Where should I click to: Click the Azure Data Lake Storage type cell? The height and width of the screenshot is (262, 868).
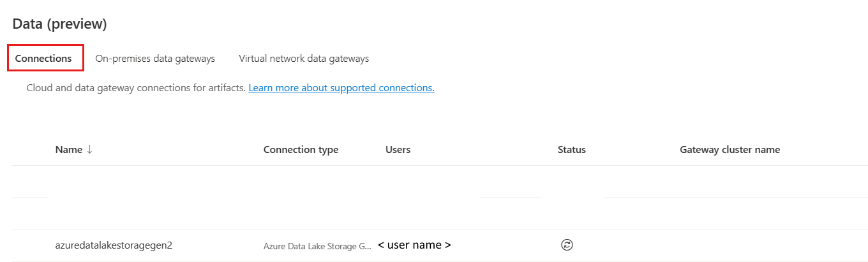pos(317,245)
